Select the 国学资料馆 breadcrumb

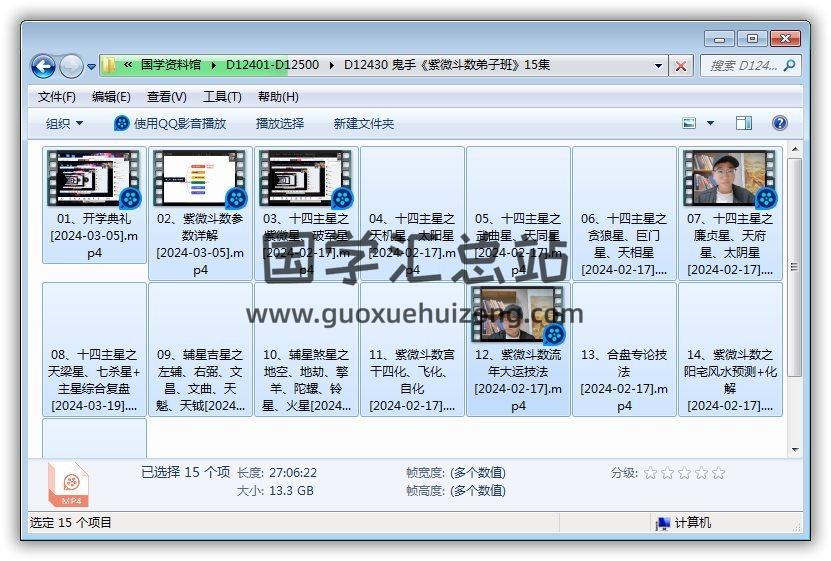coord(171,65)
